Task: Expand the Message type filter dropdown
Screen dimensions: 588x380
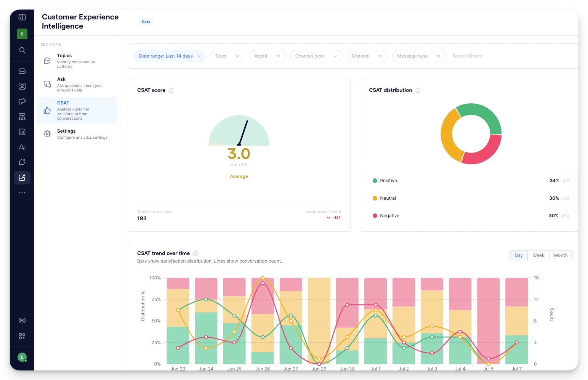Action: pos(419,56)
